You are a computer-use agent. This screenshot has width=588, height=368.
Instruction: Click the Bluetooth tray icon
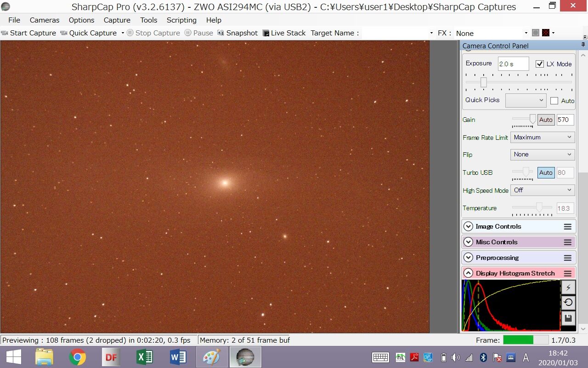483,357
